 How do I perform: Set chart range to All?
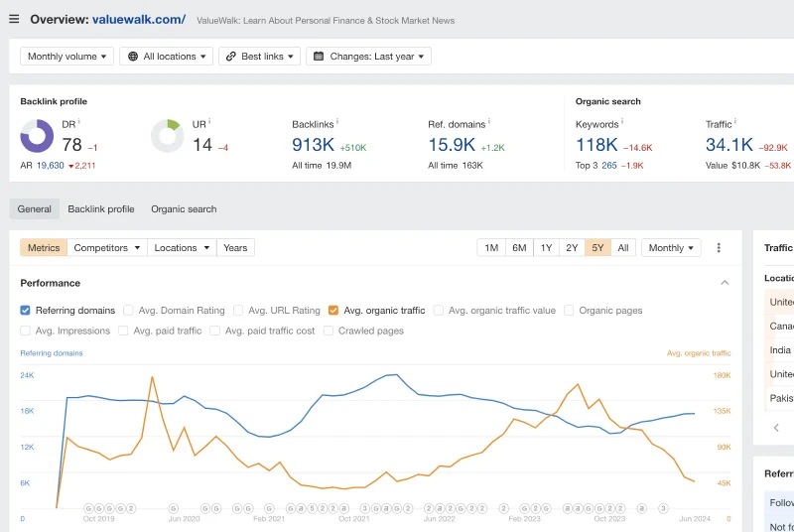623,247
